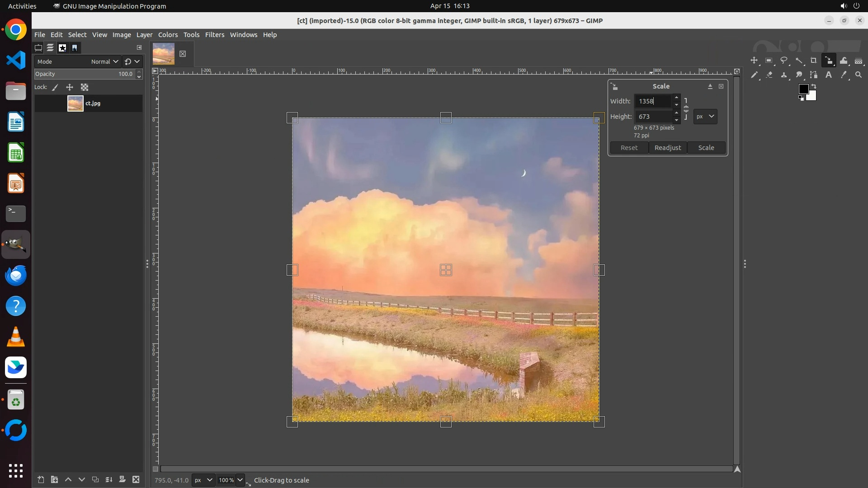Select the Zoom magnifier tool
Screen dimensions: 868x488
tap(859, 75)
